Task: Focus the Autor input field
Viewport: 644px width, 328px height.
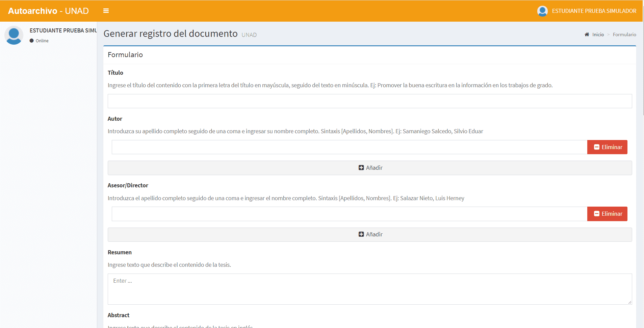Action: click(350, 147)
